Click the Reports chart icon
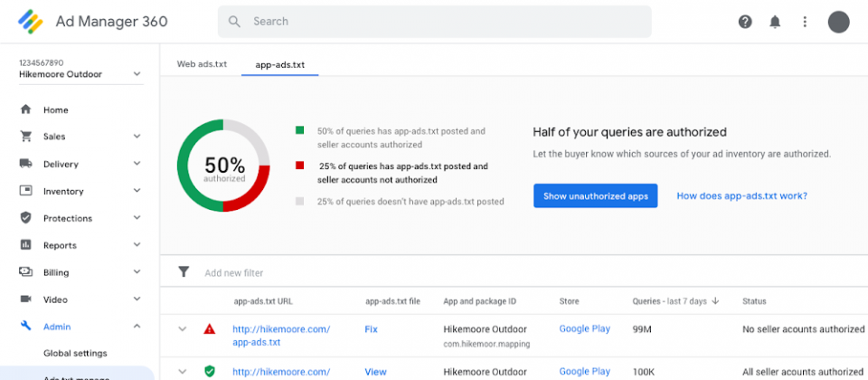 click(25, 245)
